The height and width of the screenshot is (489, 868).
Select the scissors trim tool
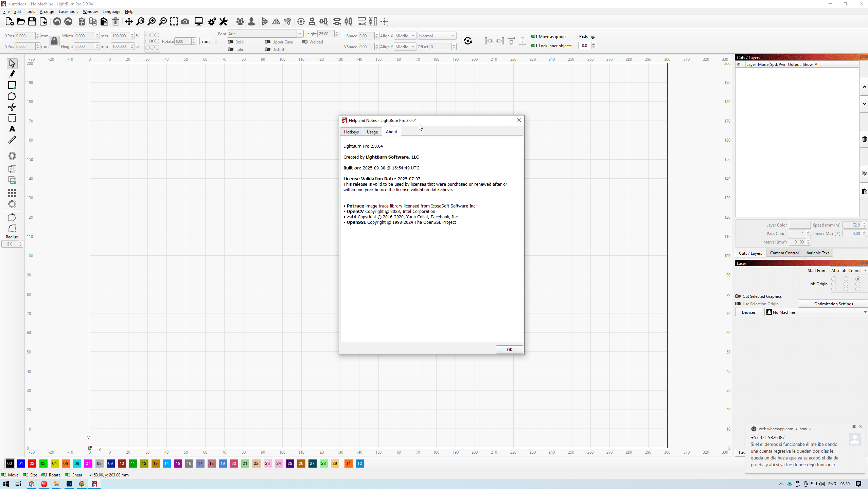coord(12,107)
